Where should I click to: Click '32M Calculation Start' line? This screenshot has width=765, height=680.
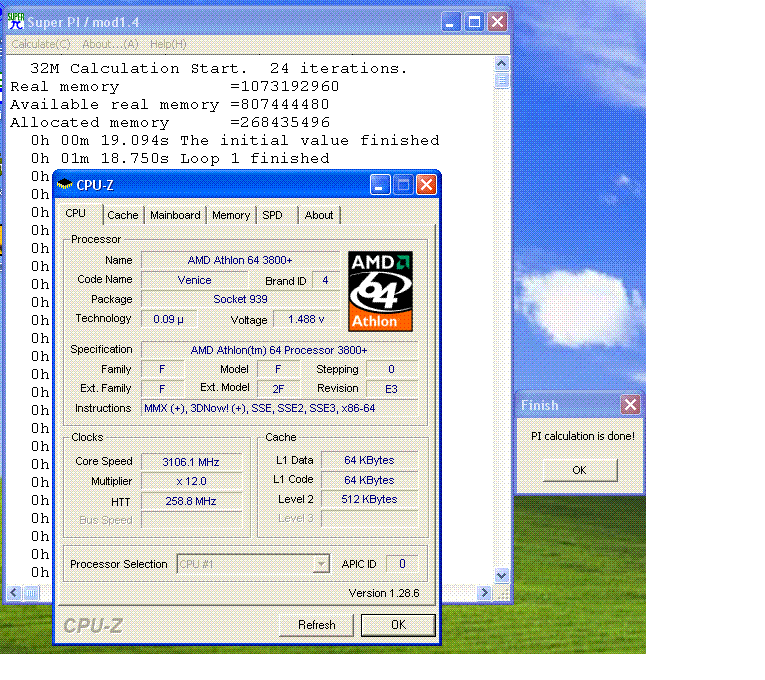pyautogui.click(x=219, y=68)
